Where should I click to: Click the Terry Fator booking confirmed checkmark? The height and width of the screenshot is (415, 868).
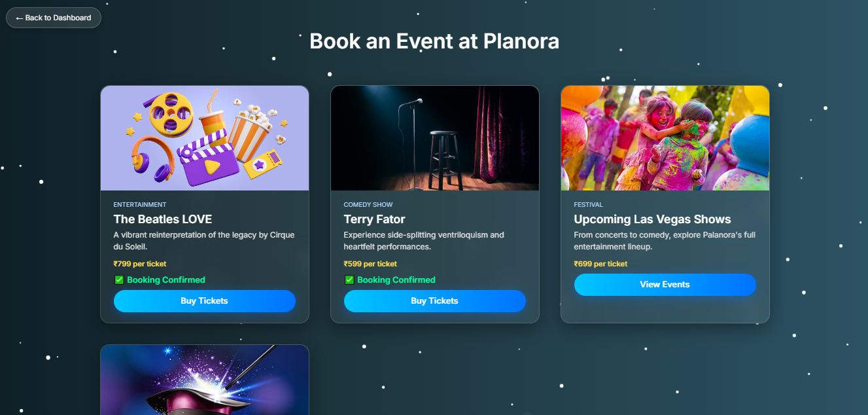point(349,280)
